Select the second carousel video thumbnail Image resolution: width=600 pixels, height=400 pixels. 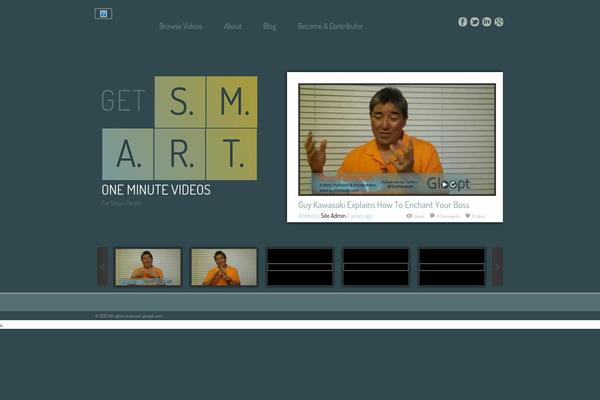click(x=224, y=267)
